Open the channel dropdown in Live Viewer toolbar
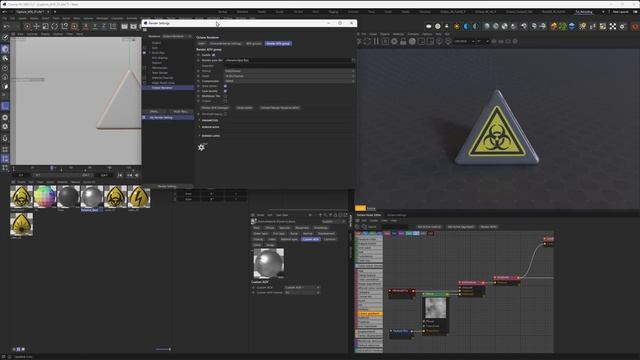 pyautogui.click(x=464, y=41)
